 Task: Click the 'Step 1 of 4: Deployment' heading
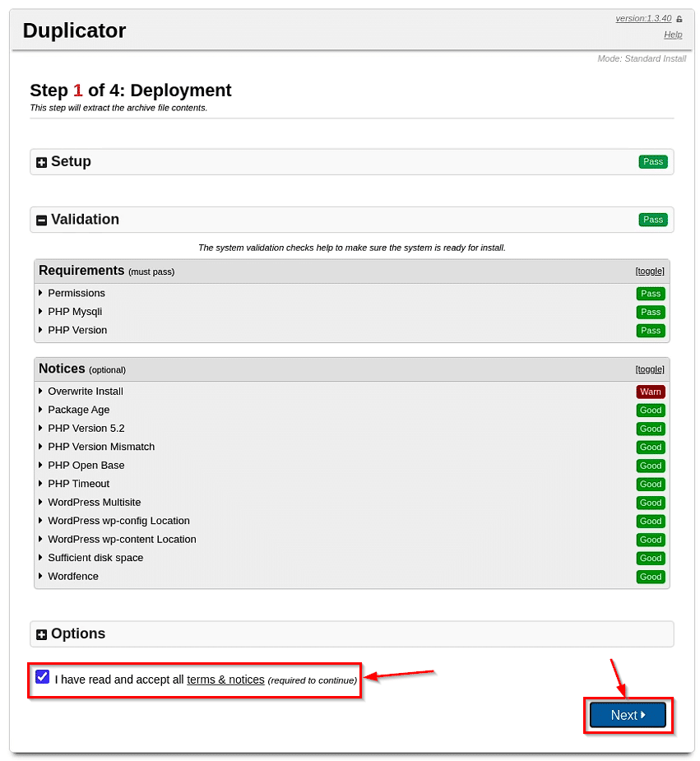click(x=131, y=90)
